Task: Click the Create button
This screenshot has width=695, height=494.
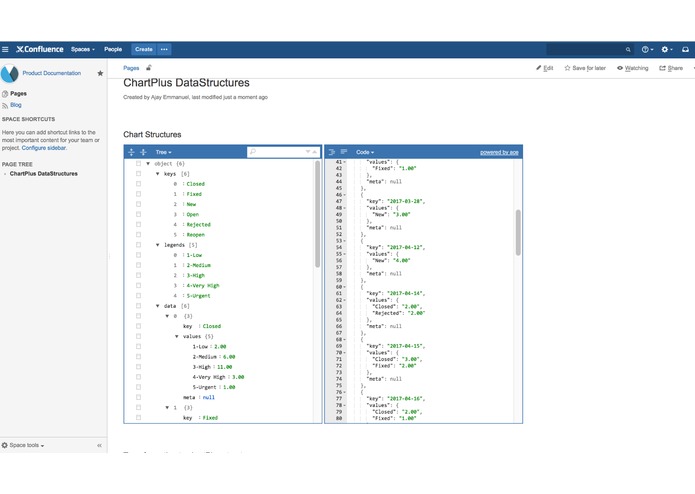Action: pyautogui.click(x=144, y=49)
